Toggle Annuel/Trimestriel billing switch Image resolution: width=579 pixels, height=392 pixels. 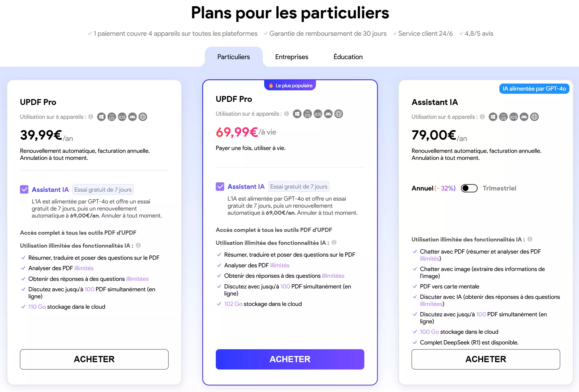click(x=469, y=188)
